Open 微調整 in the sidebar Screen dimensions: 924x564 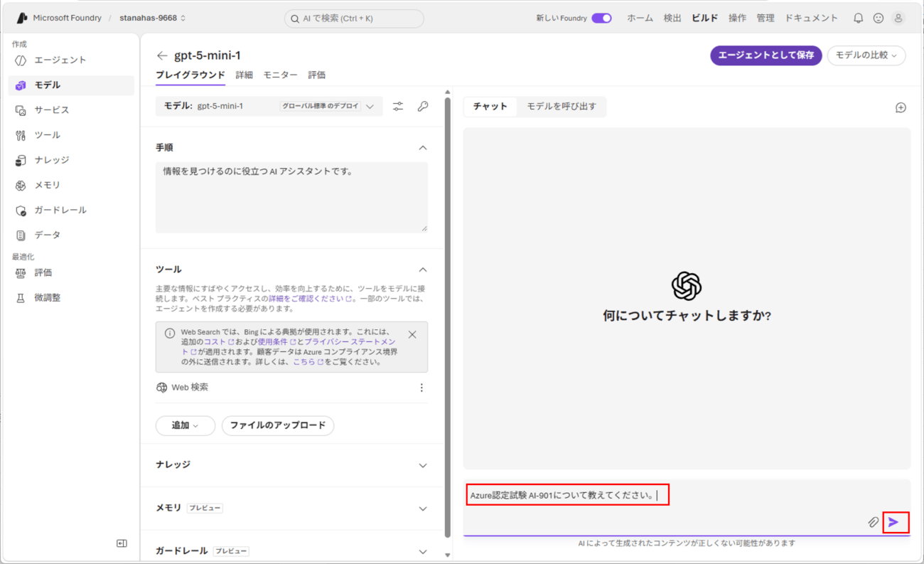pos(71,298)
